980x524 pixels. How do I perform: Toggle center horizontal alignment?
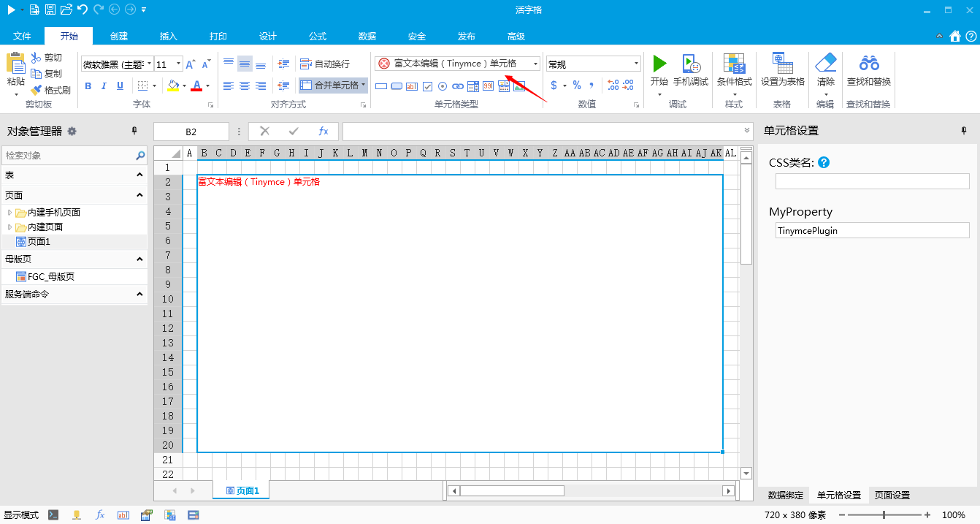(245, 86)
